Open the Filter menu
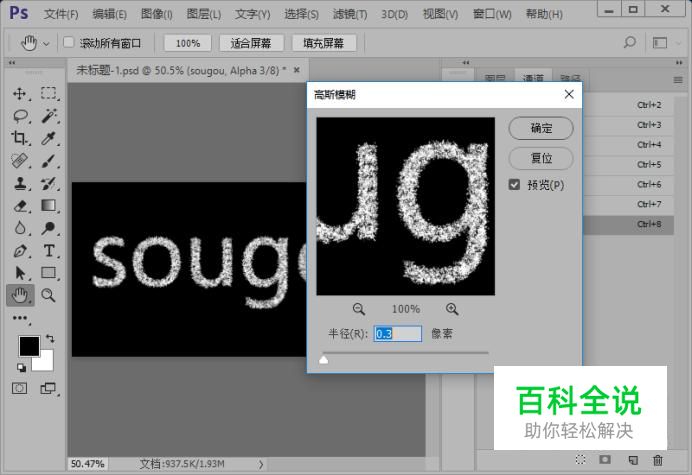The height and width of the screenshot is (475, 692). point(350,14)
